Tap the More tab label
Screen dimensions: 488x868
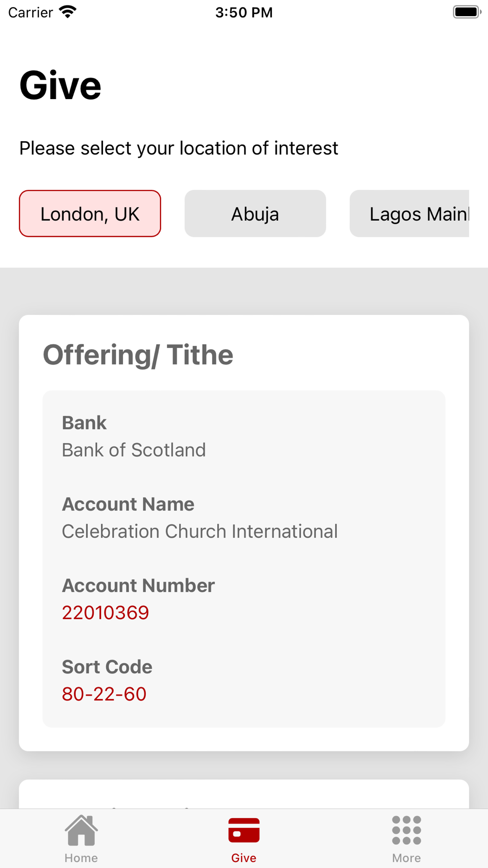(x=407, y=858)
